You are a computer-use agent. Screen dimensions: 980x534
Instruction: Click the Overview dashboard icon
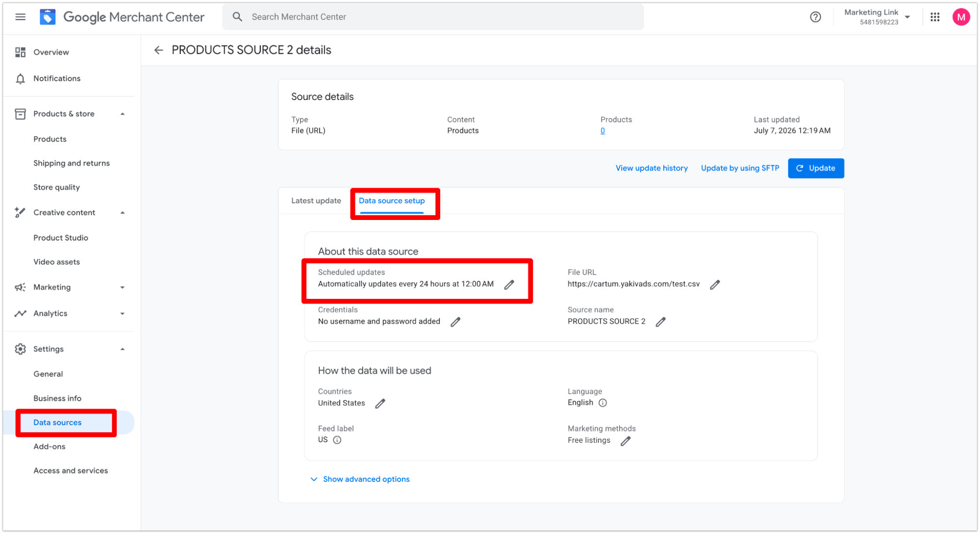20,52
